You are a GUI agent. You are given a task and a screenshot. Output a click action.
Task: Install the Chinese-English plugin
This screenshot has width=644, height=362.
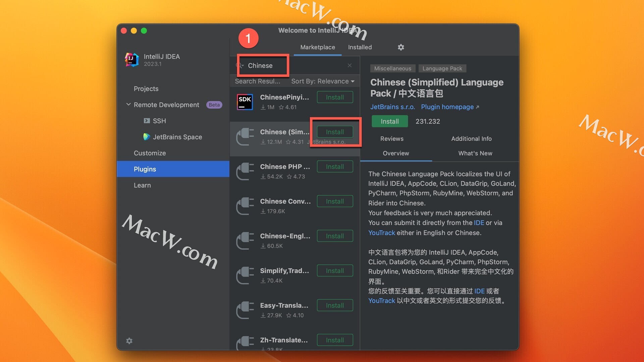[335, 236]
